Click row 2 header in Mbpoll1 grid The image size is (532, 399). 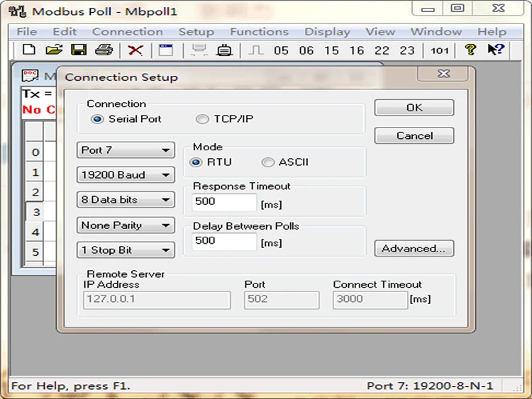35,192
